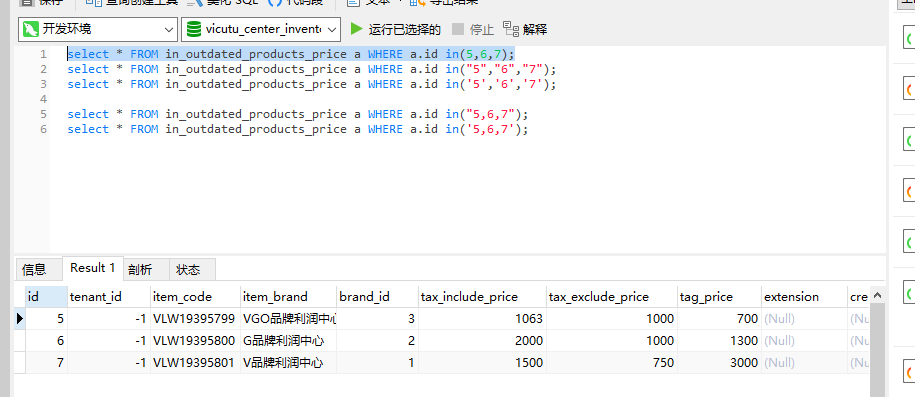Select tax_include_price value 2000
This screenshot has width=915, height=397.
coord(482,340)
